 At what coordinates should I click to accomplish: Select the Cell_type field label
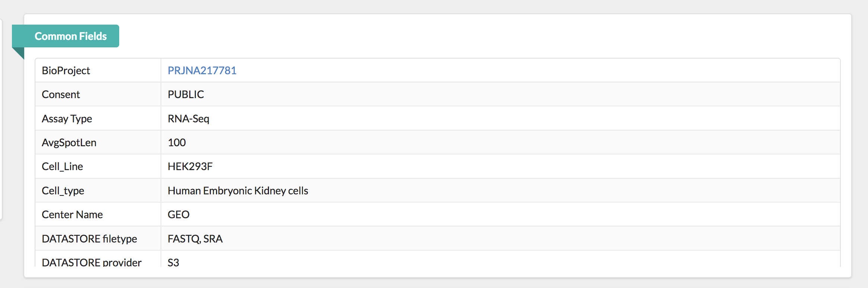coord(63,191)
